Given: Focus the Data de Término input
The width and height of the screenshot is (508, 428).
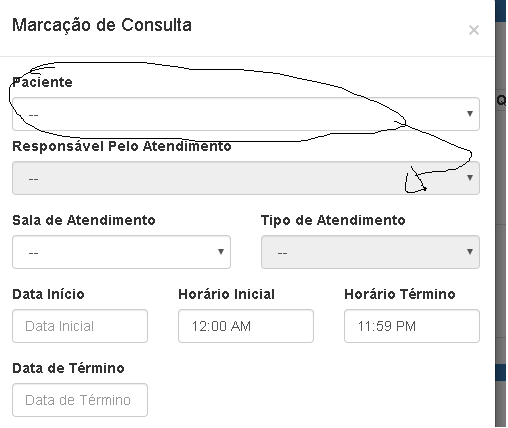Looking at the screenshot, I should pyautogui.click(x=80, y=400).
